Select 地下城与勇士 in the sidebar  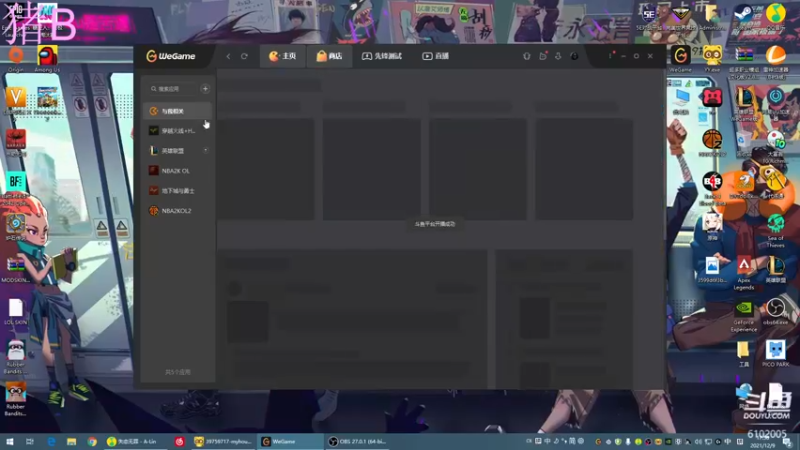(x=177, y=190)
